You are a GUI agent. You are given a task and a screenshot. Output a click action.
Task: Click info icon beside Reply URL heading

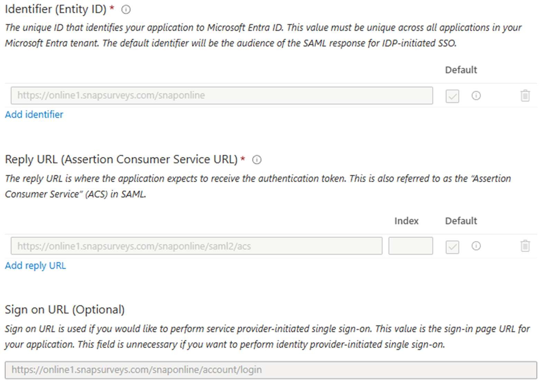257,160
